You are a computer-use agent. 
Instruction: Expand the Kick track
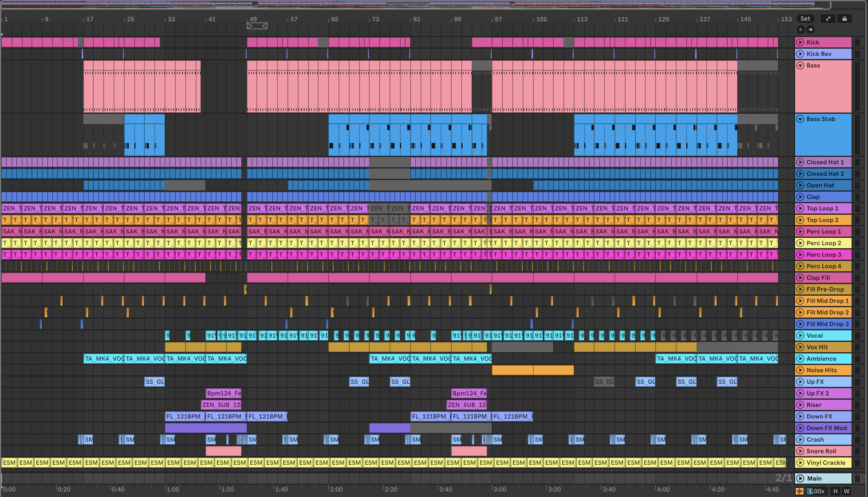pyautogui.click(x=800, y=42)
